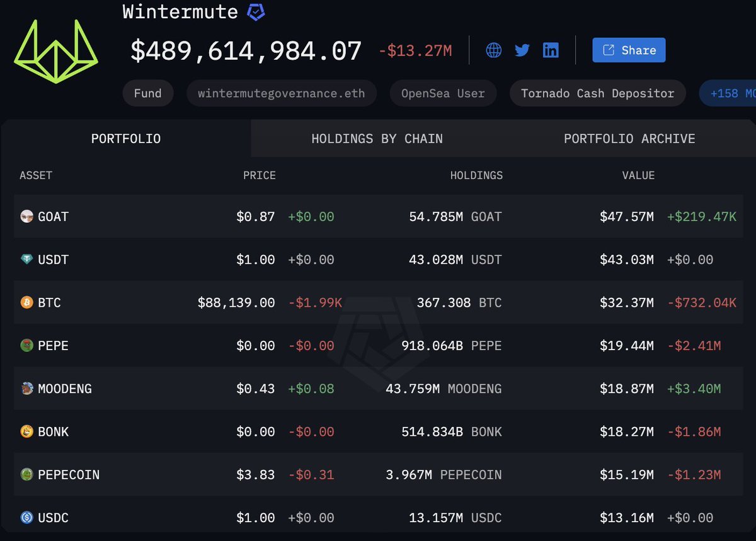This screenshot has width=756, height=541.
Task: Sort by the HOLDINGS column header
Action: pyautogui.click(x=476, y=176)
